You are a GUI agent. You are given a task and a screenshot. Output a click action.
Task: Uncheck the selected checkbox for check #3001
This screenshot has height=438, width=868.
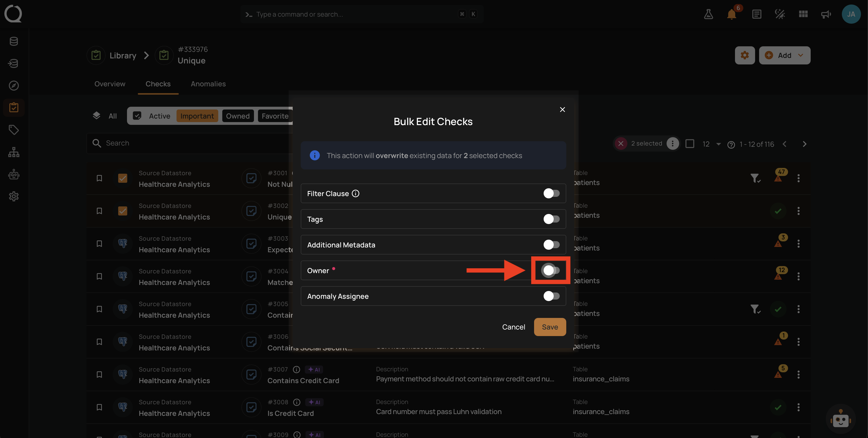coord(123,178)
